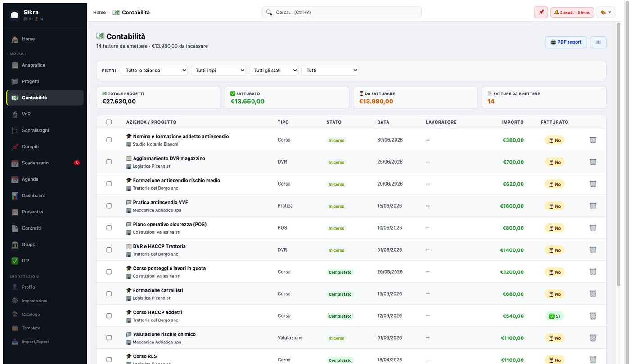The height and width of the screenshot is (364, 630).
Task: Open the Scadenzario calendar icon in sidebar
Action: coord(15,163)
